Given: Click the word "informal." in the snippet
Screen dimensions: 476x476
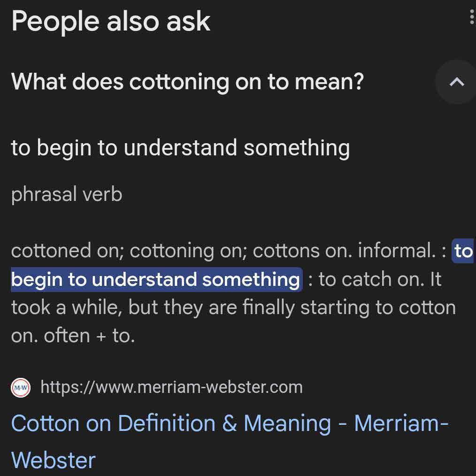Looking at the screenshot, I should (x=397, y=251).
